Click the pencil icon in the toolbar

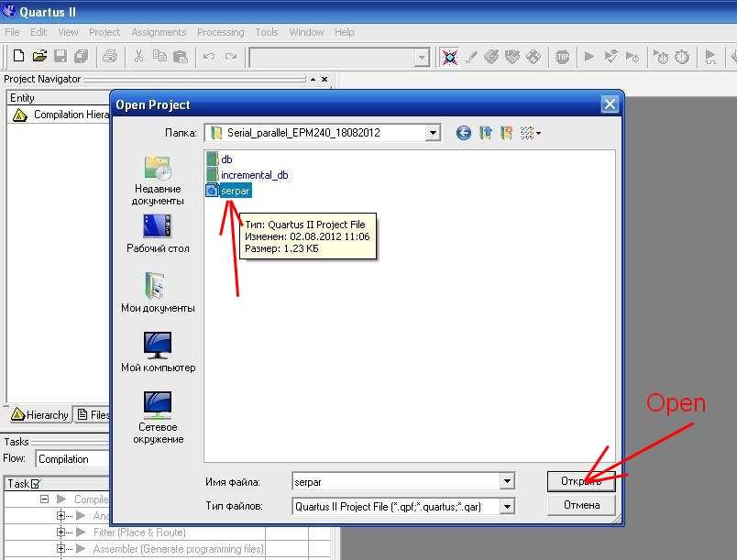pos(471,58)
